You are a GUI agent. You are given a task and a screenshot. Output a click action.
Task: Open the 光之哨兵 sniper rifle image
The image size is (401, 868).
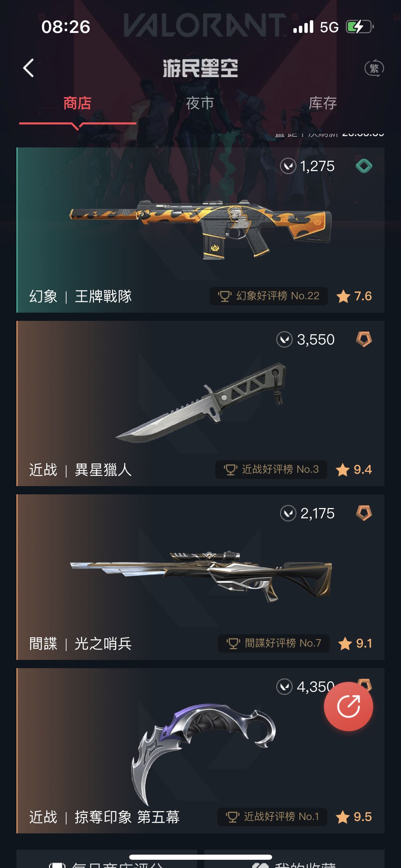click(201, 576)
